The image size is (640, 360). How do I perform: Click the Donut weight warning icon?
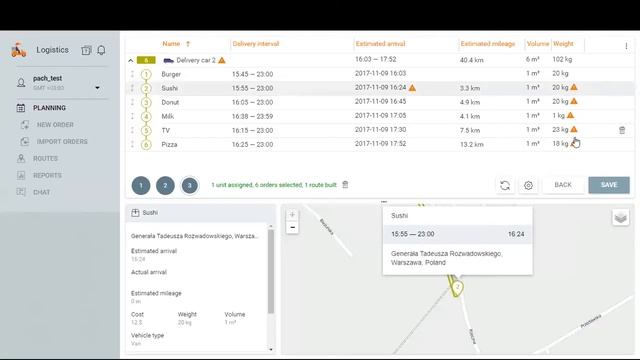tap(574, 101)
